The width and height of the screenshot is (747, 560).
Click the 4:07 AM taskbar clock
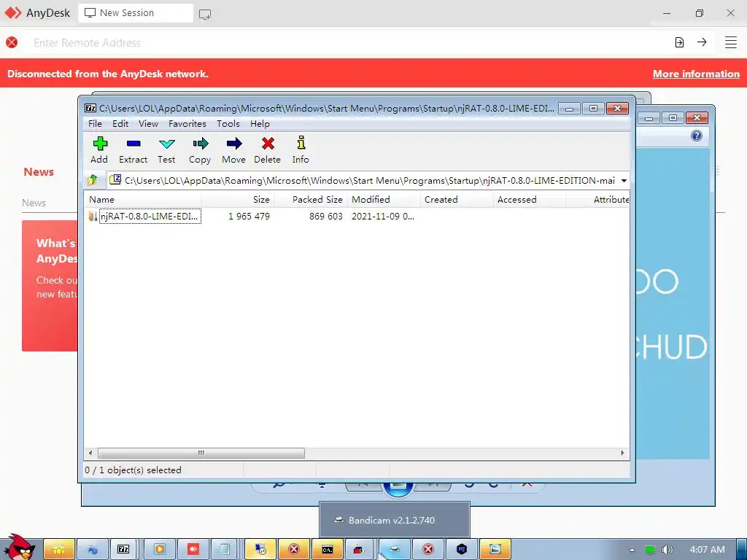click(708, 550)
